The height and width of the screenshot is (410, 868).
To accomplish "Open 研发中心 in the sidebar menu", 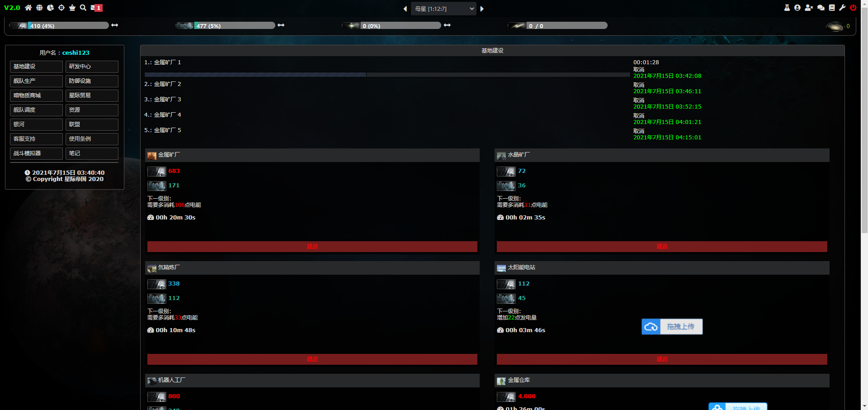I will 92,67.
